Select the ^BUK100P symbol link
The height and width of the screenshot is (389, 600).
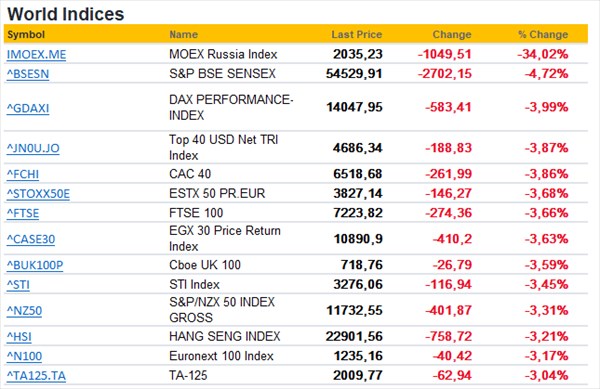[35, 265]
